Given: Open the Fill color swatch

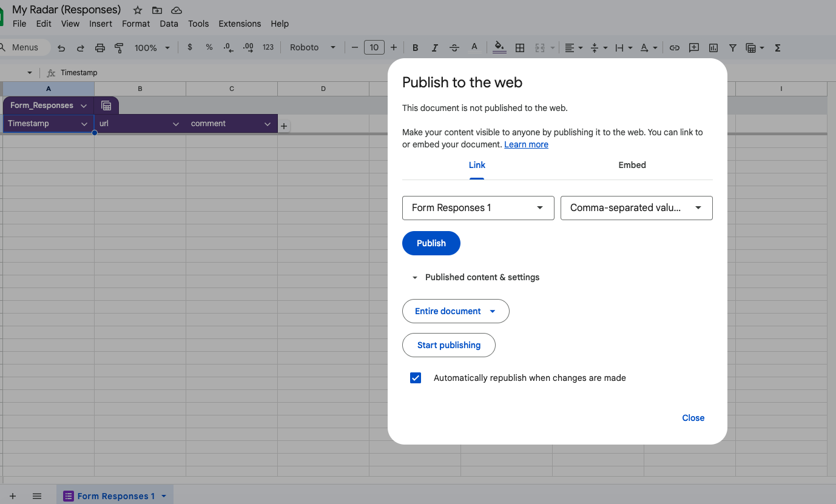Looking at the screenshot, I should point(499,47).
